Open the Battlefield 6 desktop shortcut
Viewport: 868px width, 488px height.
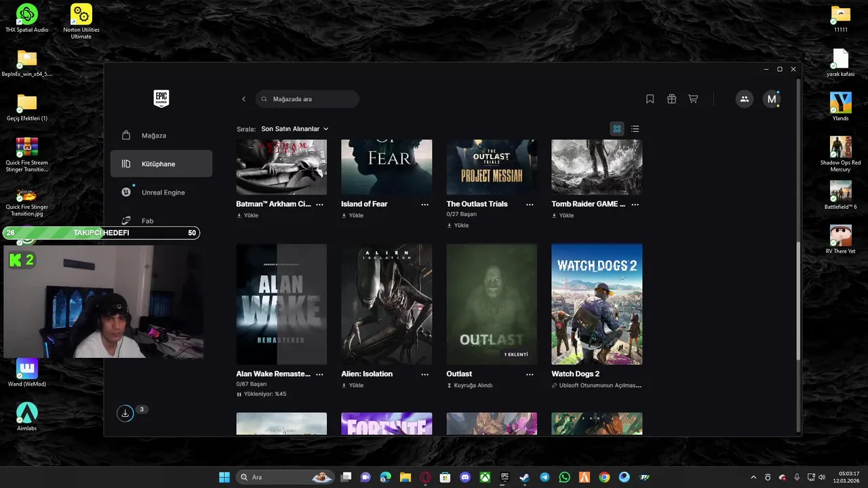pos(841,195)
